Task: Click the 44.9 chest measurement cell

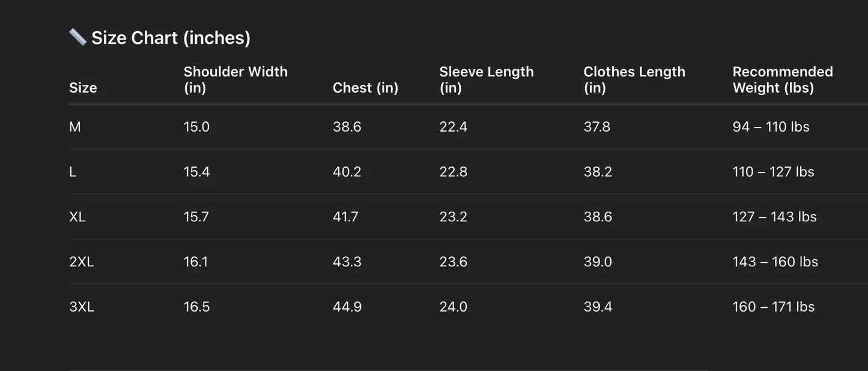Action: 347,307
